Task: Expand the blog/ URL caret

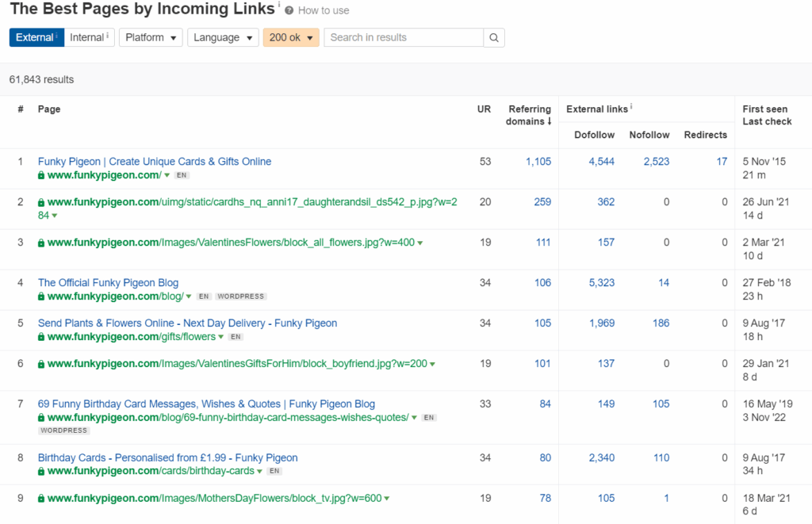Action: (x=189, y=296)
